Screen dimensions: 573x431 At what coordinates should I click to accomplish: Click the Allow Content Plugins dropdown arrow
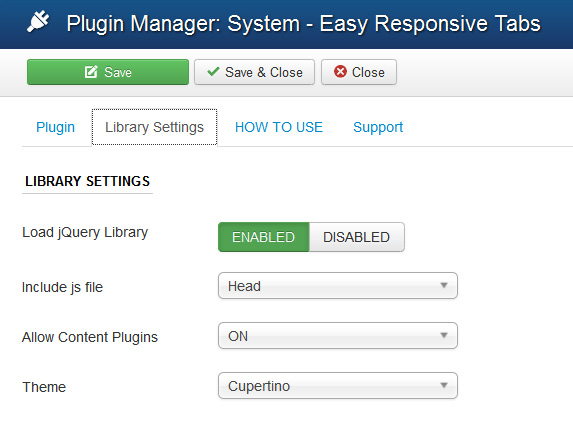pos(444,335)
